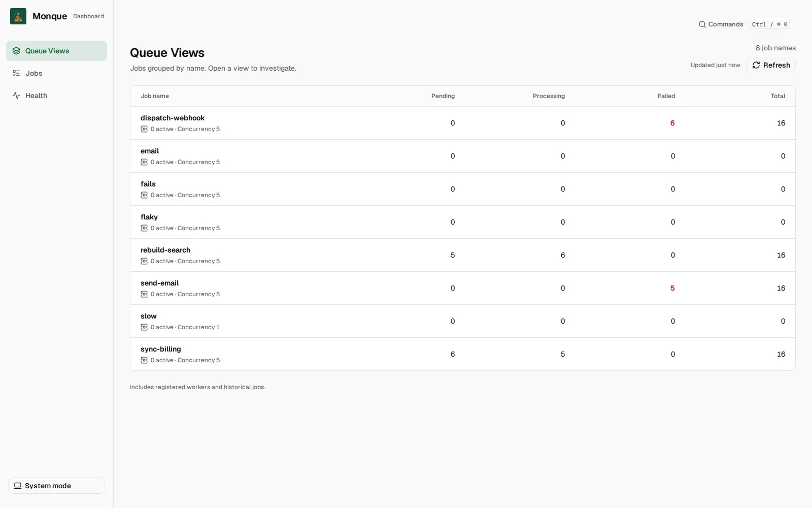Viewport: 812px width, 508px height.
Task: Click worker icon under email job
Action: pos(144,162)
